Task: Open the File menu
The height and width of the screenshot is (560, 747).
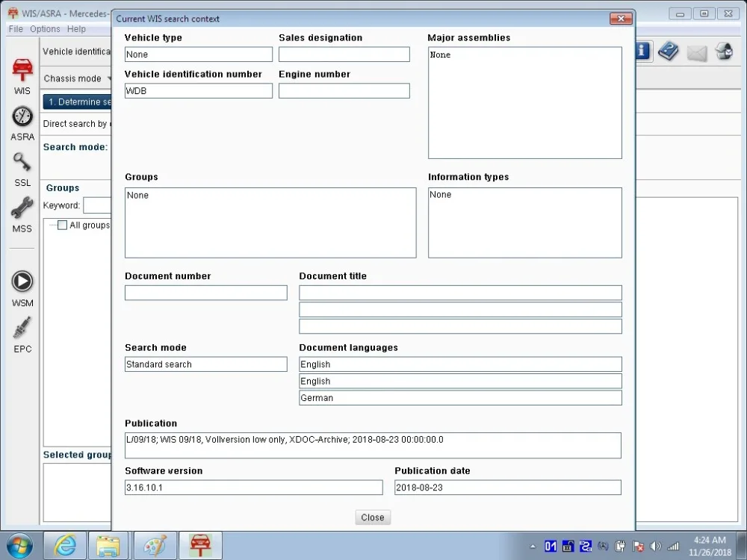Action: click(16, 29)
